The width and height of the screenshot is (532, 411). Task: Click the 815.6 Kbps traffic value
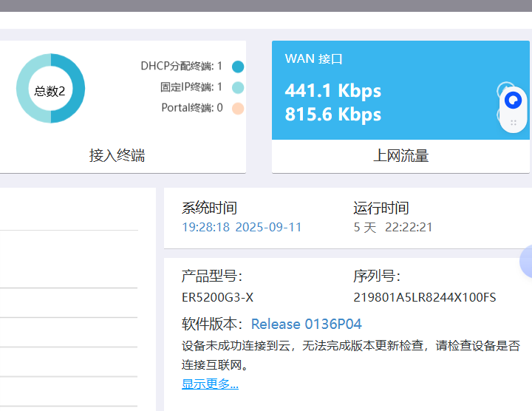point(332,115)
